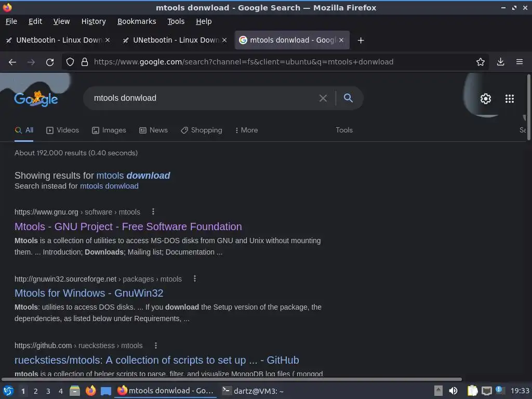The height and width of the screenshot is (399, 532).
Task: Click the Google doodle logo
Action: (36, 99)
